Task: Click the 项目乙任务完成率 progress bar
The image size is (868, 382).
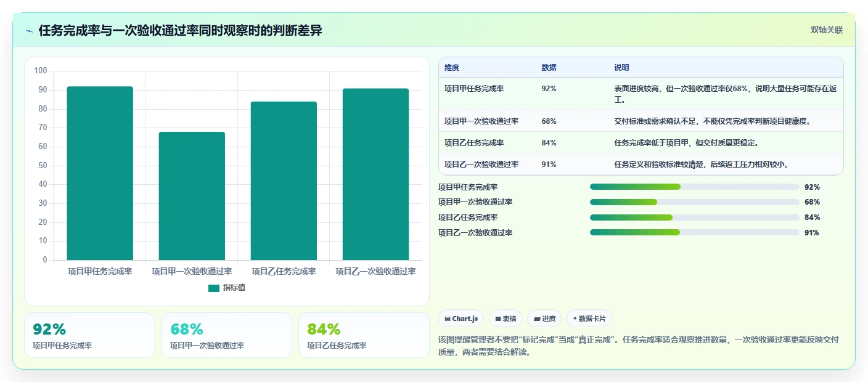Action: (695, 217)
